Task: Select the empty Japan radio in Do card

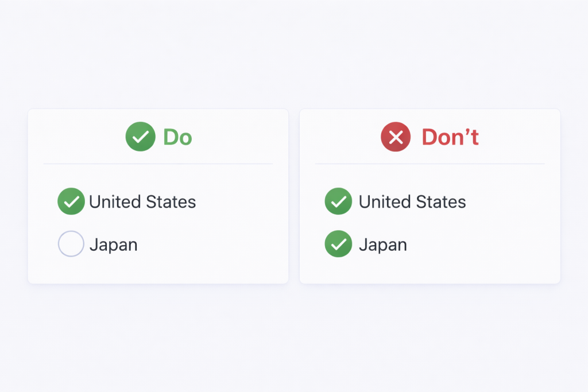Action: 71,244
